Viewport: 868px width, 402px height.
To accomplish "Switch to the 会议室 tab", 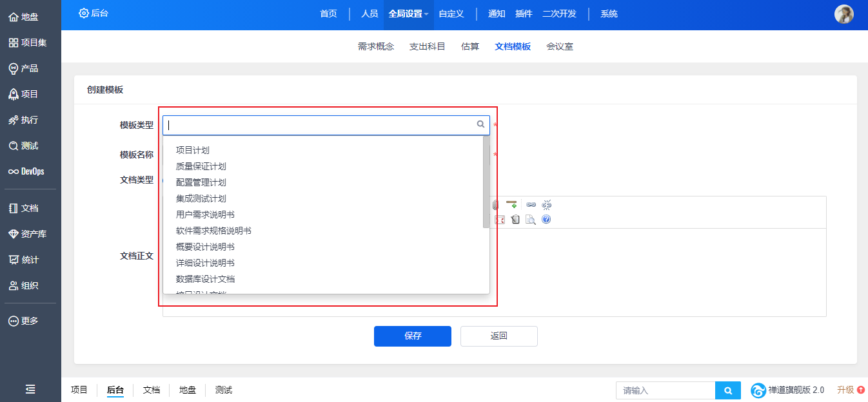I will tap(559, 46).
